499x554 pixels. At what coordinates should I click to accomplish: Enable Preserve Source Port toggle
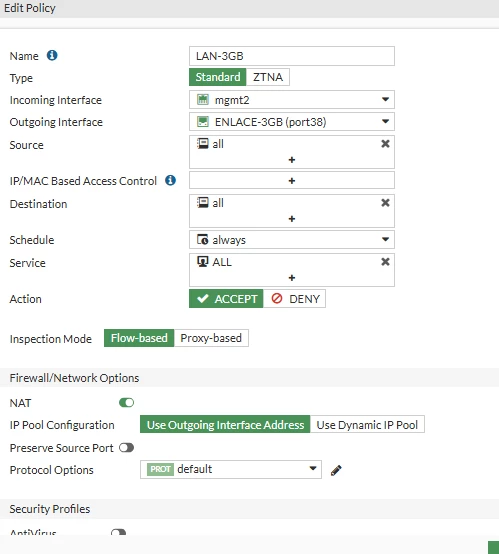[127, 448]
